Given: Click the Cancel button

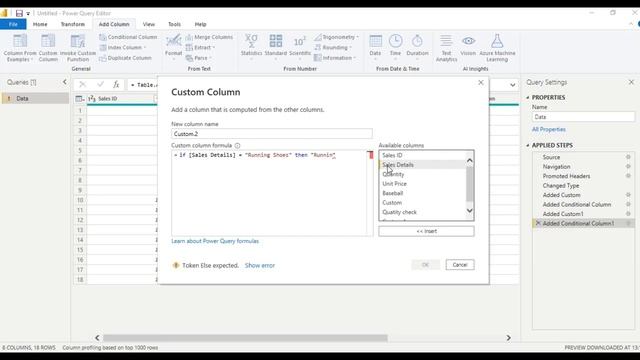Looking at the screenshot, I should 460,265.
